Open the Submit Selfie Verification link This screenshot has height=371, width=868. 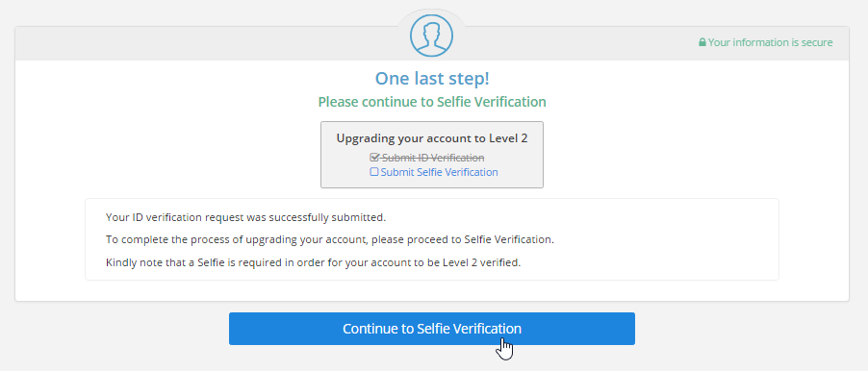[x=439, y=172]
